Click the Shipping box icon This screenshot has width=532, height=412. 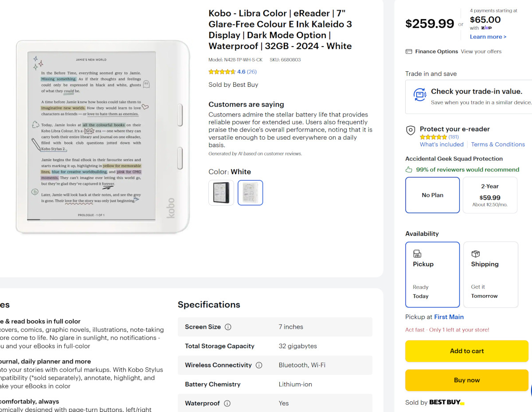475,254
